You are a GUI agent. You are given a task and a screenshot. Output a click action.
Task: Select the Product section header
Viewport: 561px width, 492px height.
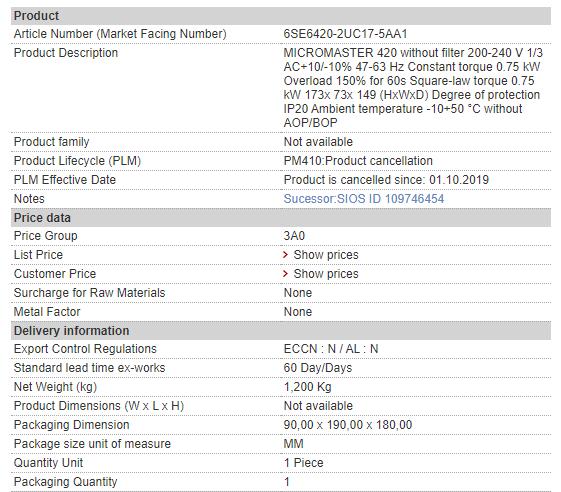click(x=281, y=16)
